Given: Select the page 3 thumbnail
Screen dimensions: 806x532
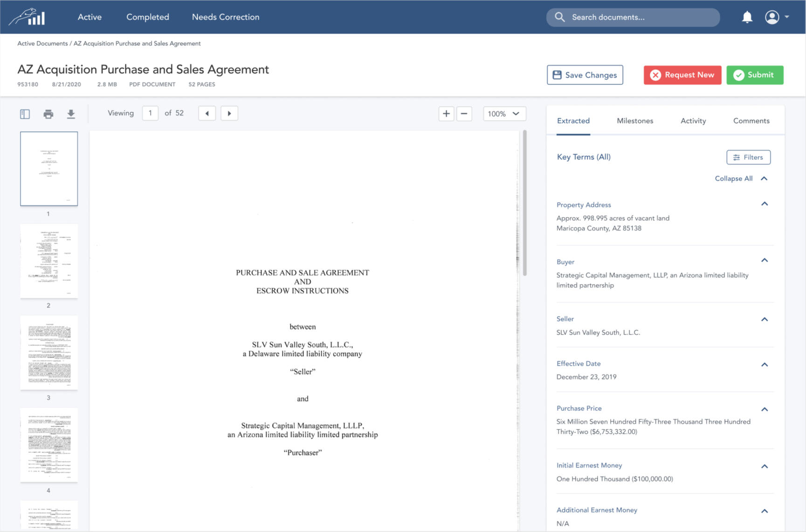Looking at the screenshot, I should point(49,353).
